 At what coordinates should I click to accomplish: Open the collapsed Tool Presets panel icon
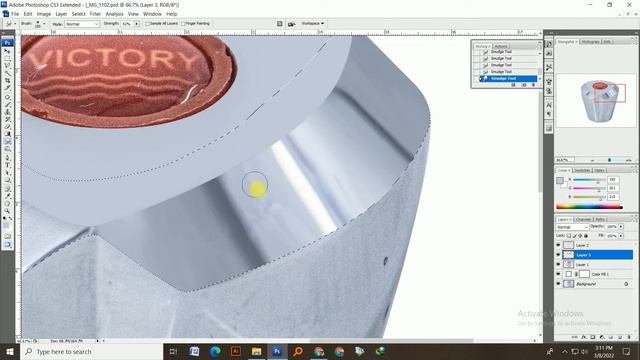pos(549,67)
